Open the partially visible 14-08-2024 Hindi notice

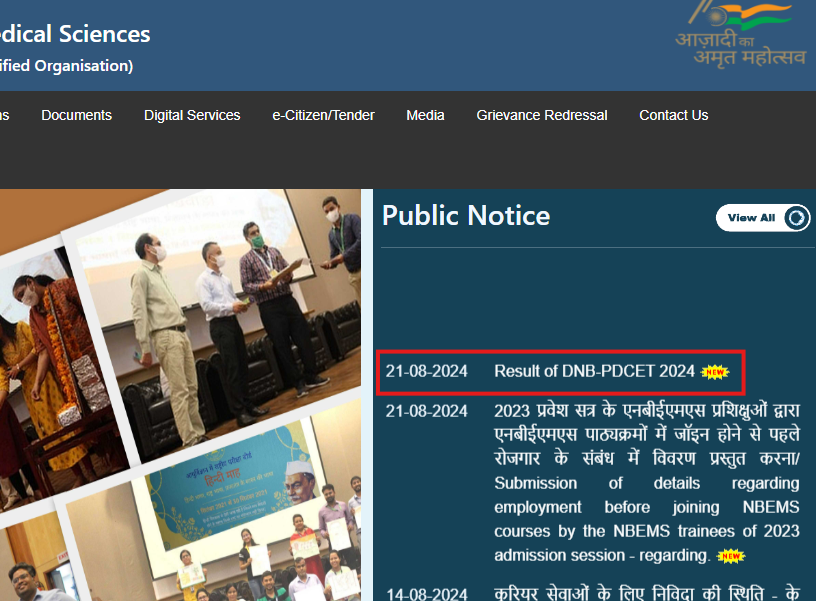click(646, 592)
